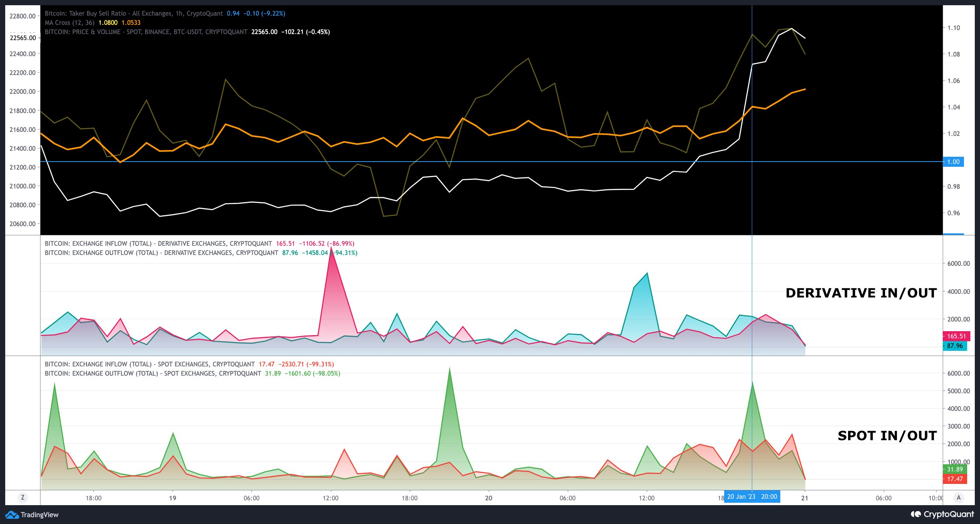Select the Taker Buy Sell Ratio legend
Screen dimensions: 980x524
click(134, 14)
